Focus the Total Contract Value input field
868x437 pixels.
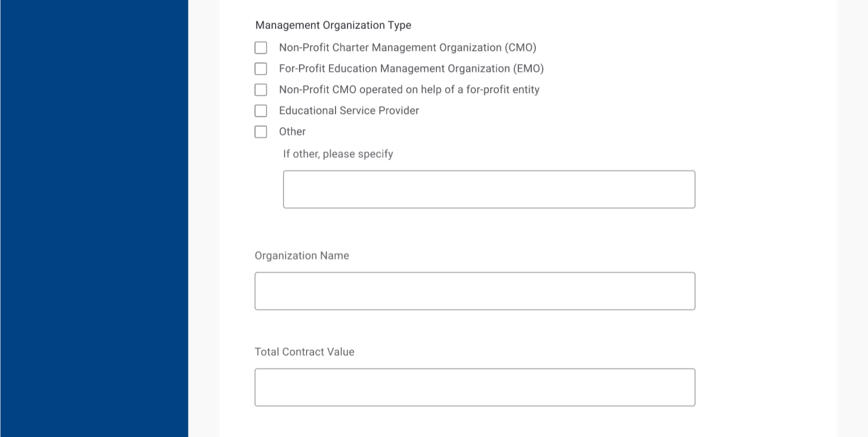474,388
